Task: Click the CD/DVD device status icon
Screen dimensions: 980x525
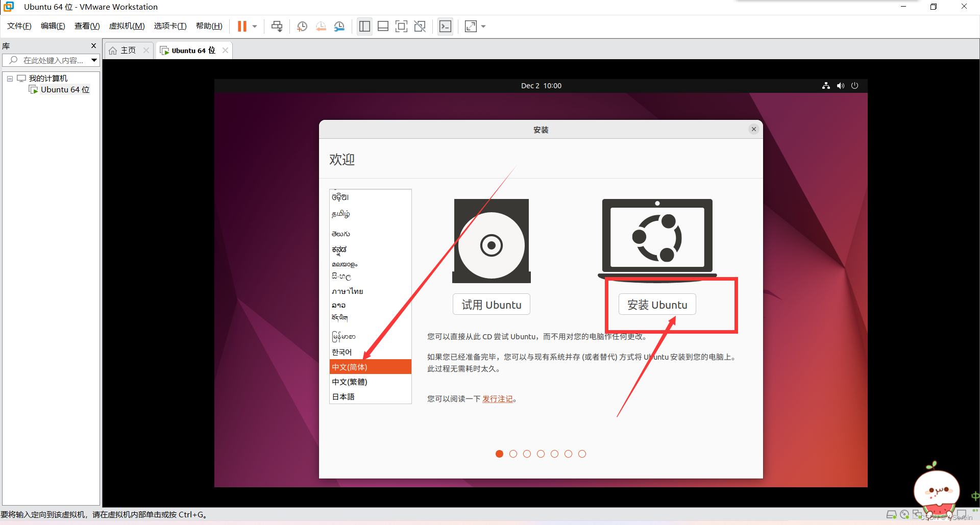Action: pos(904,515)
